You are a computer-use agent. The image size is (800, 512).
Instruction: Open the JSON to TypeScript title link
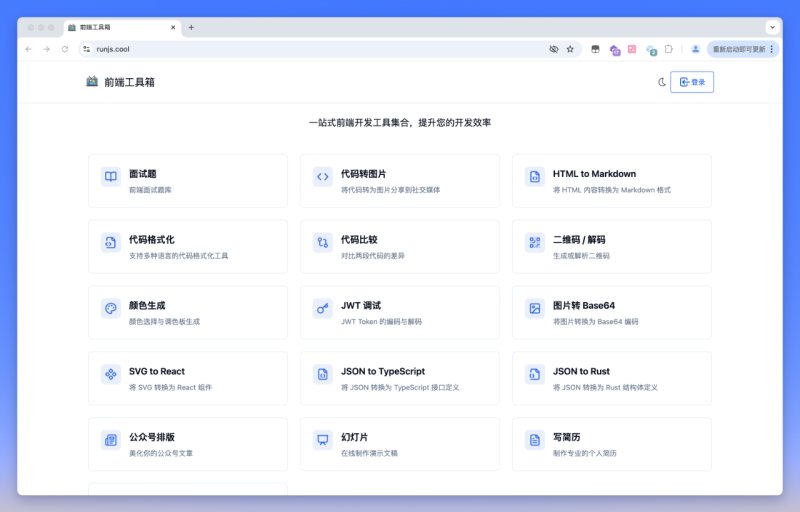tap(383, 371)
